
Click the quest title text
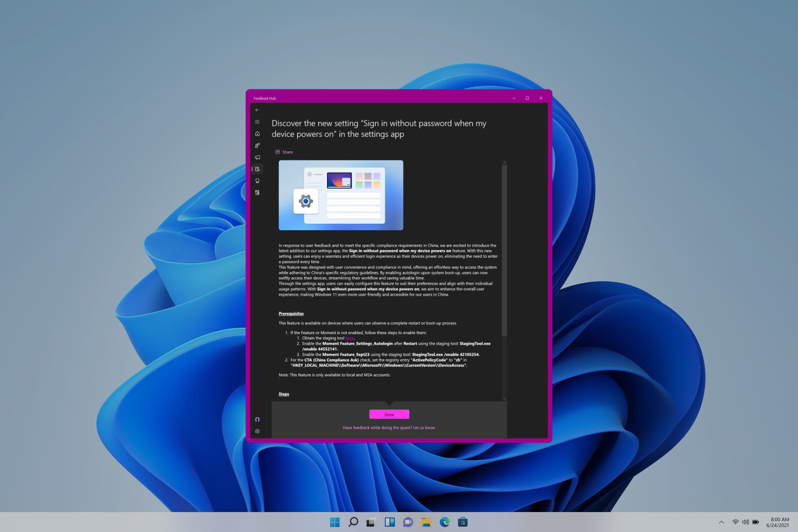click(379, 129)
